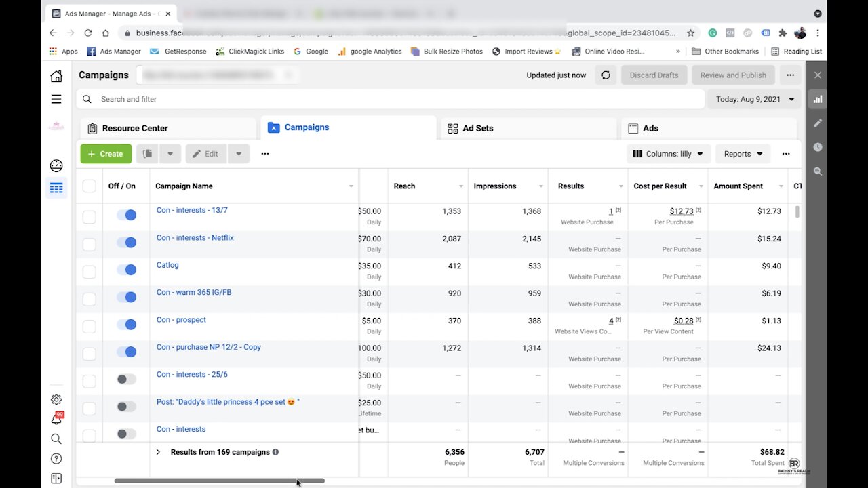Go back in the browser

(53, 33)
